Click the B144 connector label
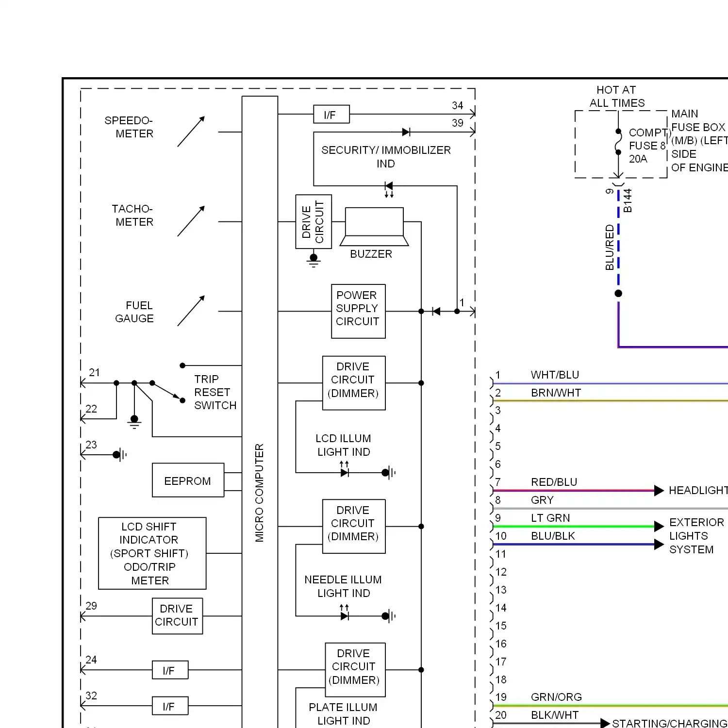728x728 pixels. 628,200
